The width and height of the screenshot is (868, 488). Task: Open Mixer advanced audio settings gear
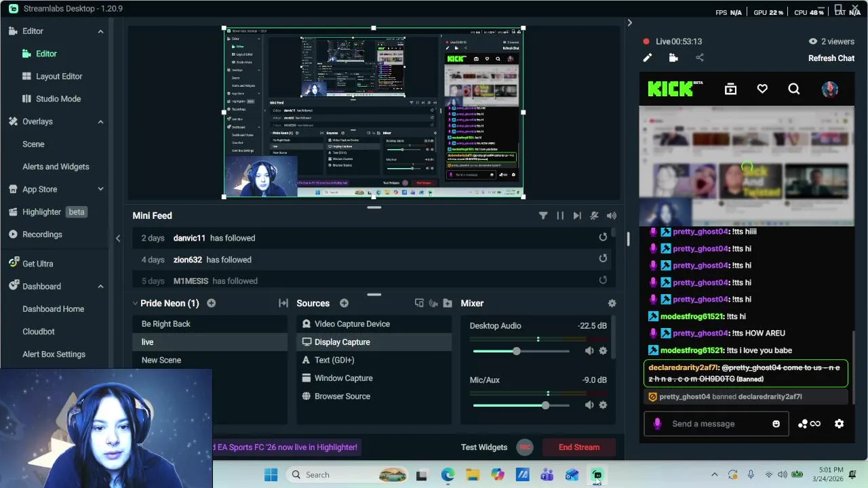coord(612,303)
